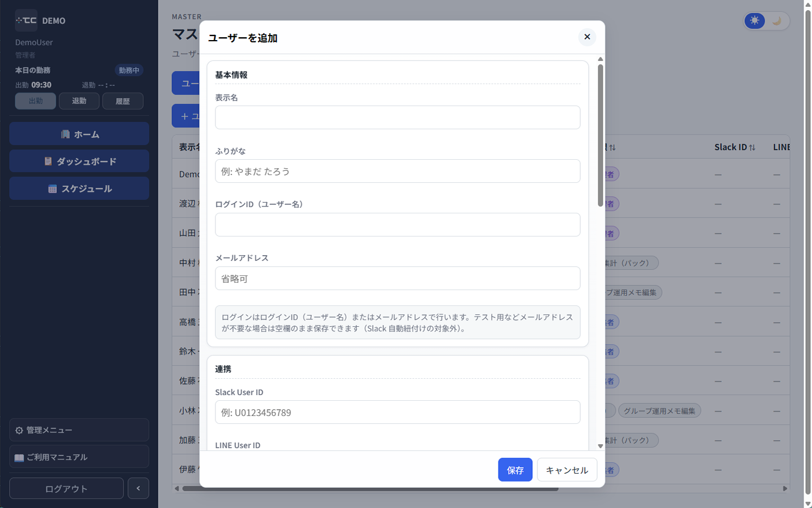Click the 連携 section heading
This screenshot has height=508, width=812.
tap(223, 369)
